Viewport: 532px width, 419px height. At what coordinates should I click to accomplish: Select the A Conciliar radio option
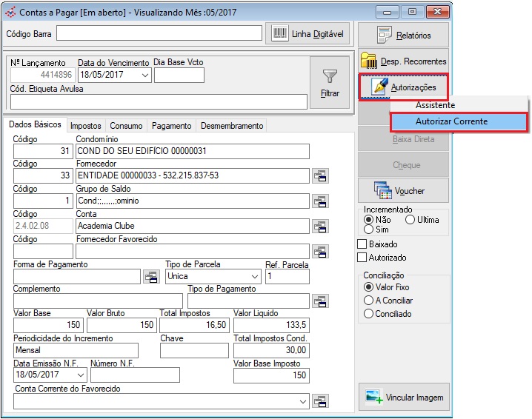(368, 301)
